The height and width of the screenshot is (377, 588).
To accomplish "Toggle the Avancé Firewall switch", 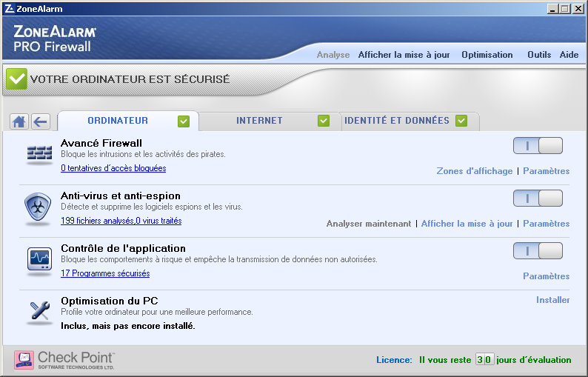I will pos(538,146).
